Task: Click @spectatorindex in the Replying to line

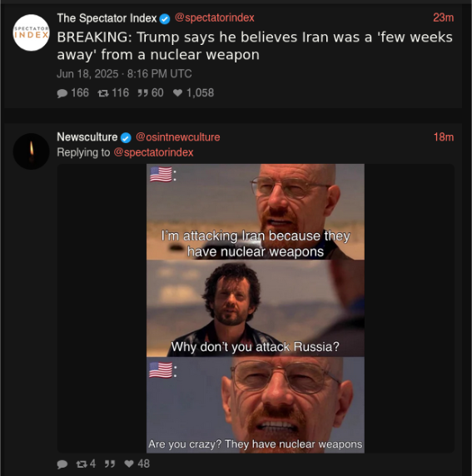Action: coord(153,152)
